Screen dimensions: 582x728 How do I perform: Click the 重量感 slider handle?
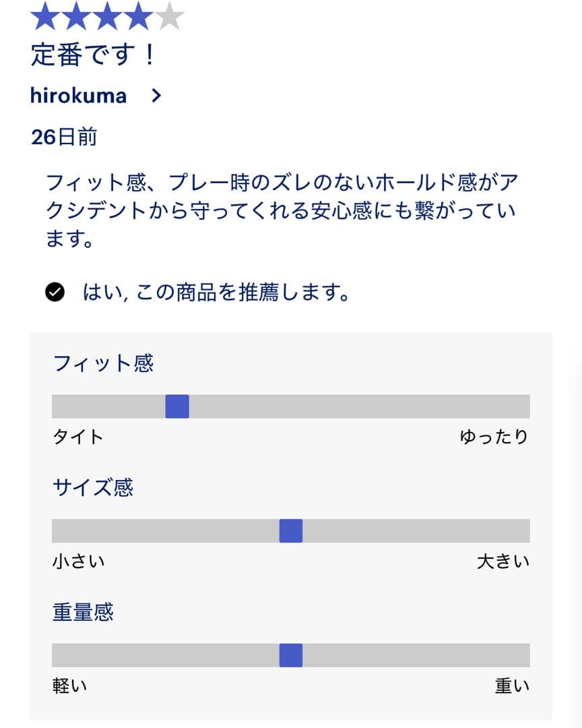(291, 655)
